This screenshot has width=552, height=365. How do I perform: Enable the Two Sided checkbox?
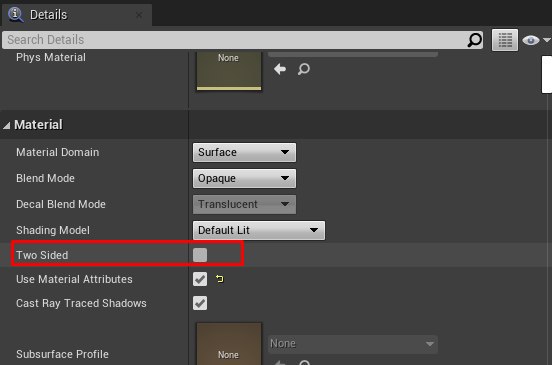pyautogui.click(x=200, y=255)
